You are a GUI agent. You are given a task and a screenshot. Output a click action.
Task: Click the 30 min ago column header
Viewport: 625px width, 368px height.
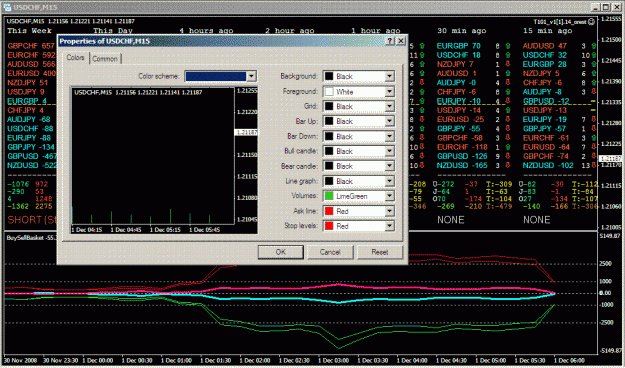tap(462, 31)
